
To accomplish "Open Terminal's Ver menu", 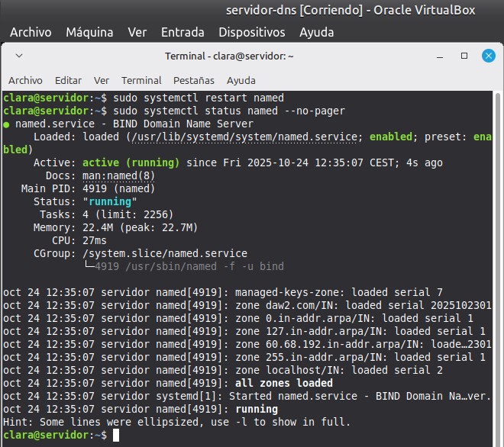I will (102, 80).
